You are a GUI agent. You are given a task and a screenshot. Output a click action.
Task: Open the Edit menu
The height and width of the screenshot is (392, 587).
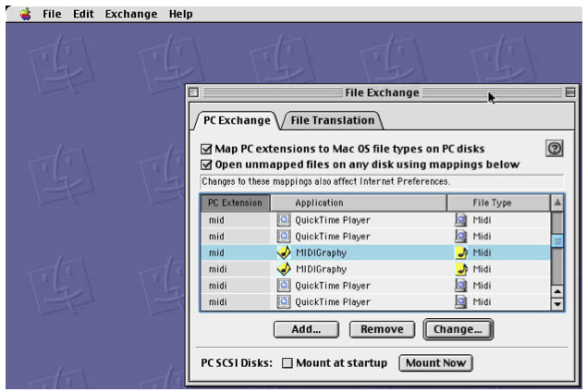(x=83, y=14)
